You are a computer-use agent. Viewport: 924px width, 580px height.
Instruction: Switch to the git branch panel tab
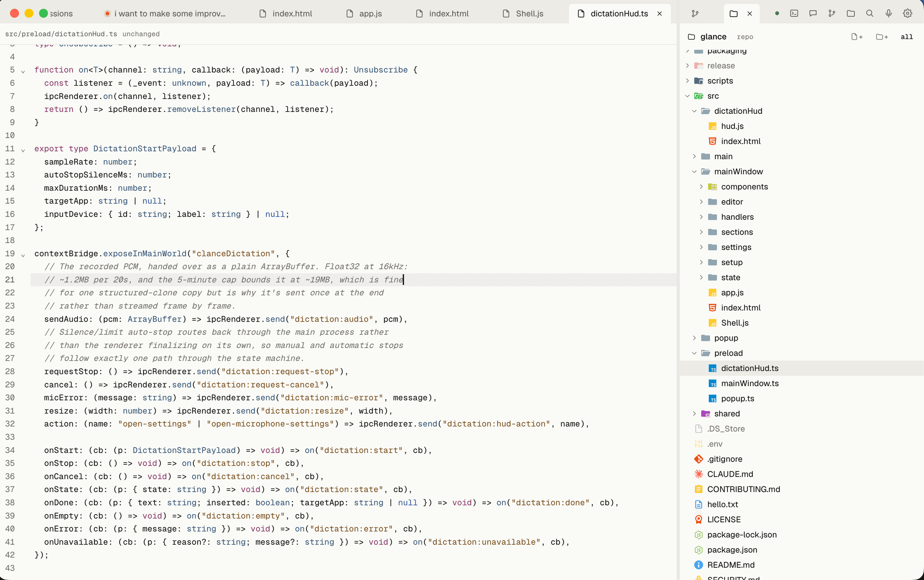click(x=695, y=14)
